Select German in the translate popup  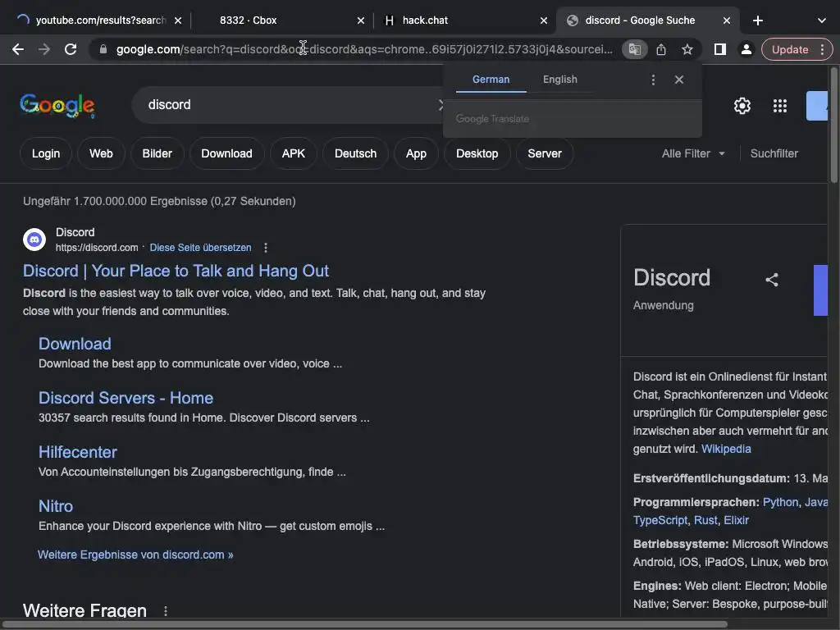click(x=491, y=80)
